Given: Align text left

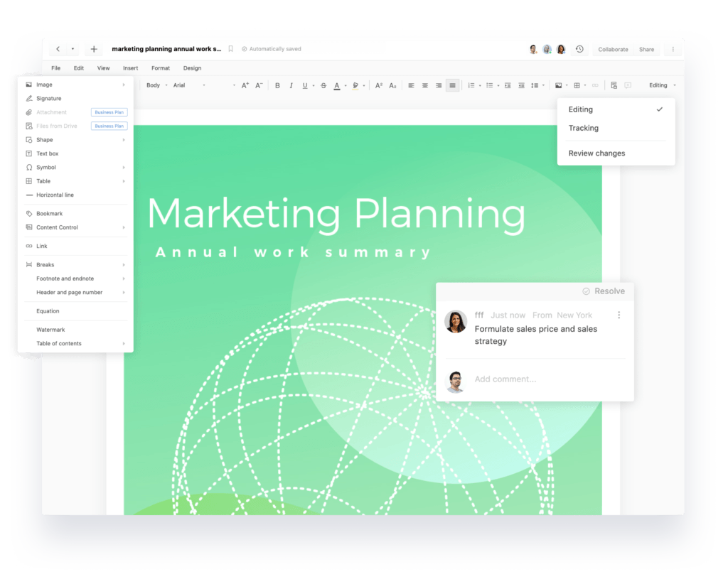Looking at the screenshot, I should point(411,85).
